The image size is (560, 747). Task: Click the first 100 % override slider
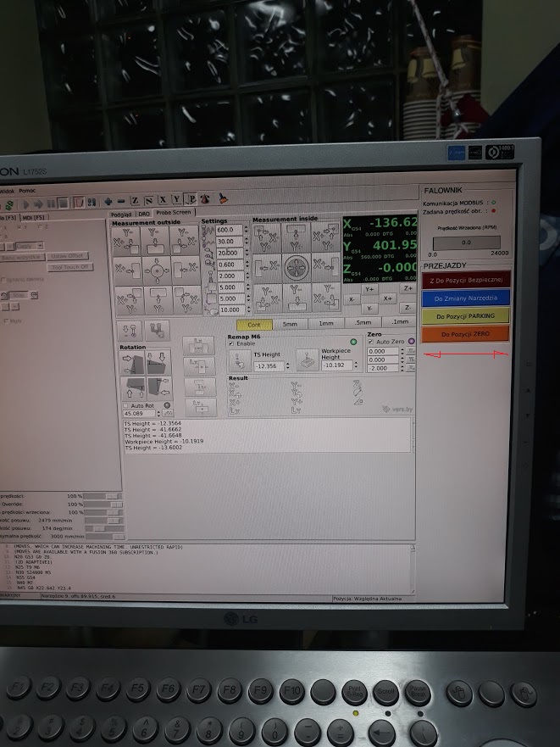pyautogui.click(x=103, y=496)
